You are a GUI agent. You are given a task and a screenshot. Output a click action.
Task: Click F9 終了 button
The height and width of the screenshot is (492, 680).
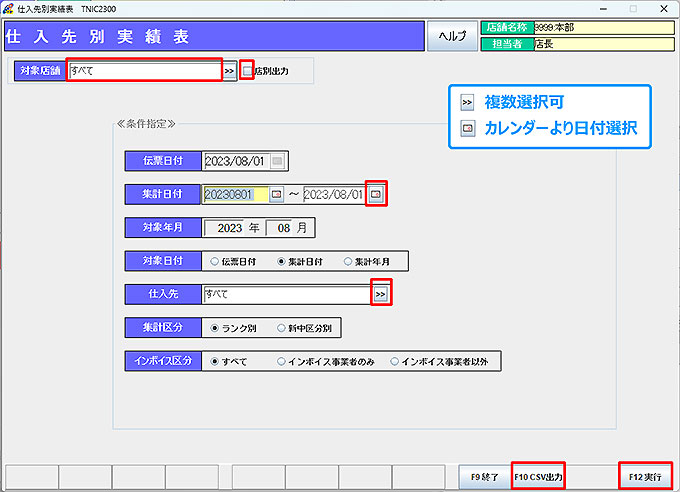point(484,477)
